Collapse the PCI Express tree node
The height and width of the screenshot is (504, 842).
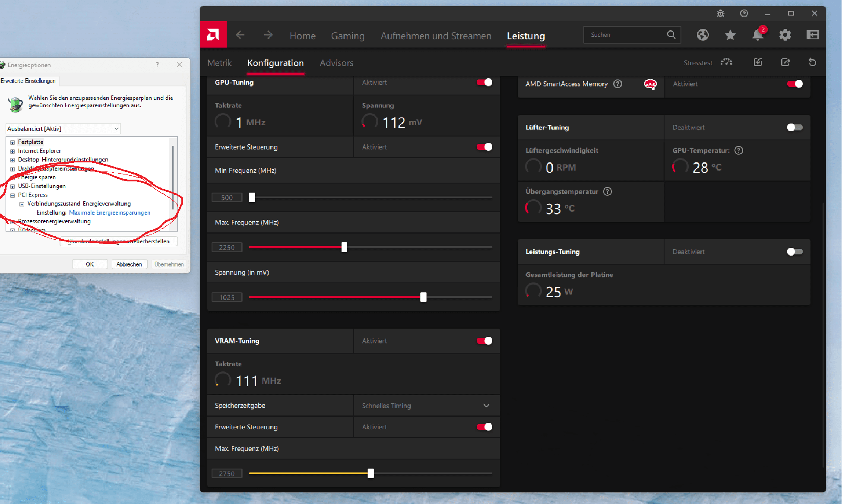pyautogui.click(x=13, y=195)
